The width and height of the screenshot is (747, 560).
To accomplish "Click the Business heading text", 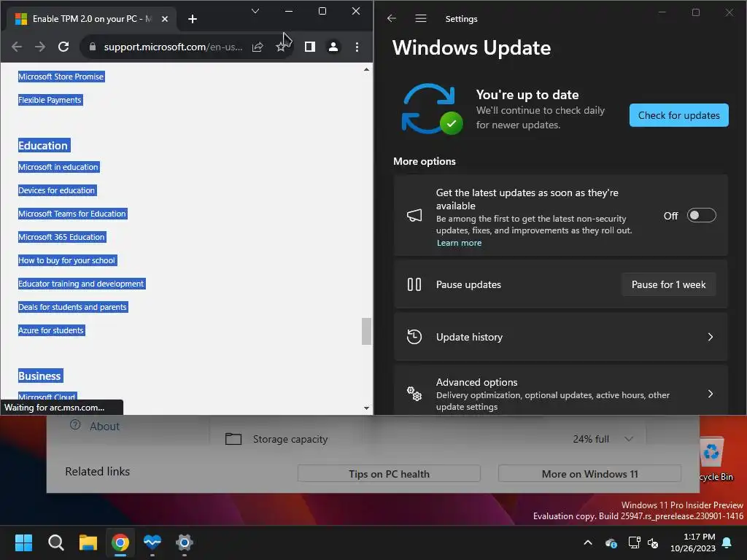I will [x=41, y=376].
